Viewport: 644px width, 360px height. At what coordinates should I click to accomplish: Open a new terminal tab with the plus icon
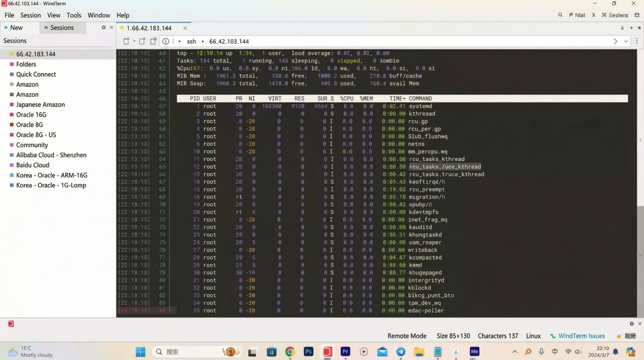(x=631, y=28)
